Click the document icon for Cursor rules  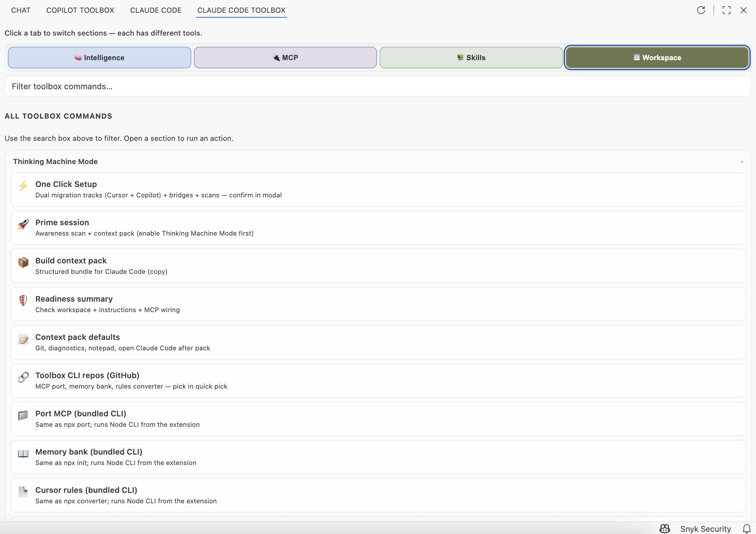coord(23,492)
